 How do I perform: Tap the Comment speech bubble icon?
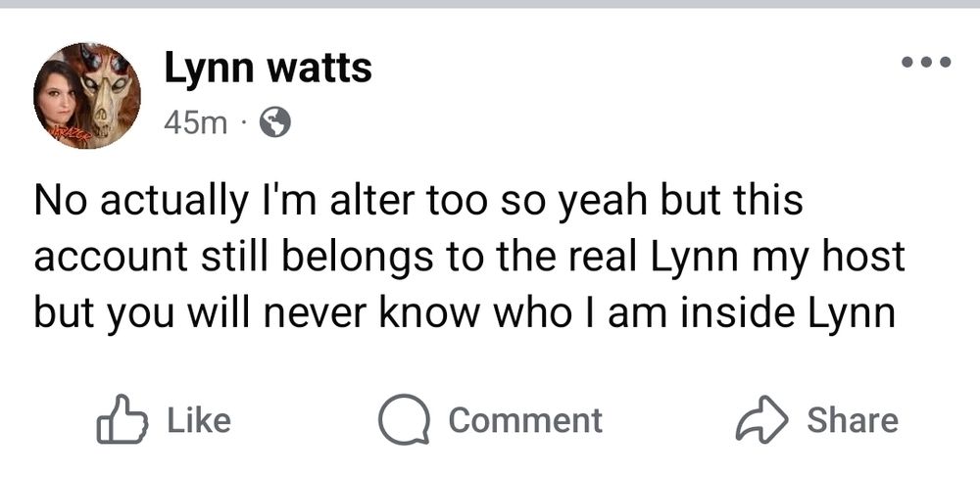coord(403,420)
